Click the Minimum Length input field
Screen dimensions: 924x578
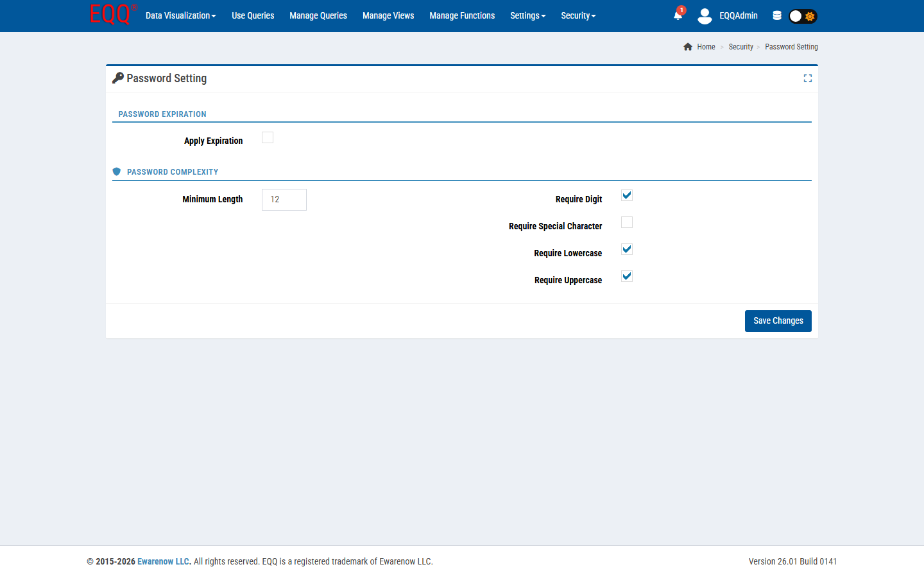tap(284, 200)
